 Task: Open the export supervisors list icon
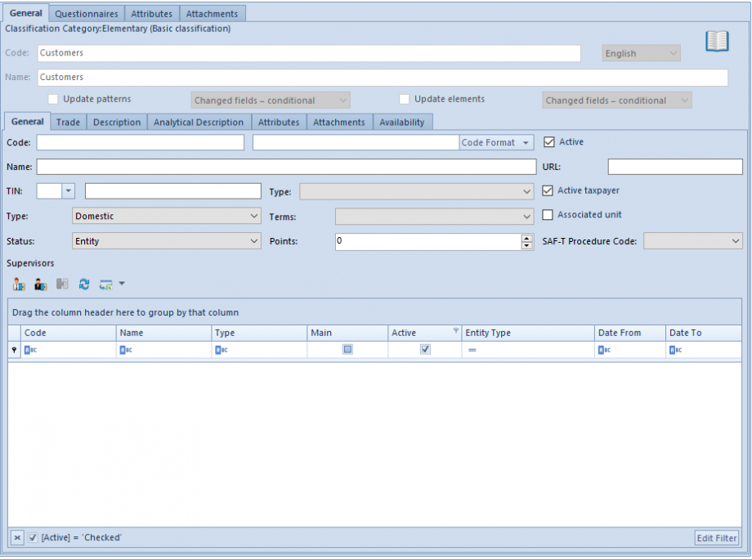[106, 284]
